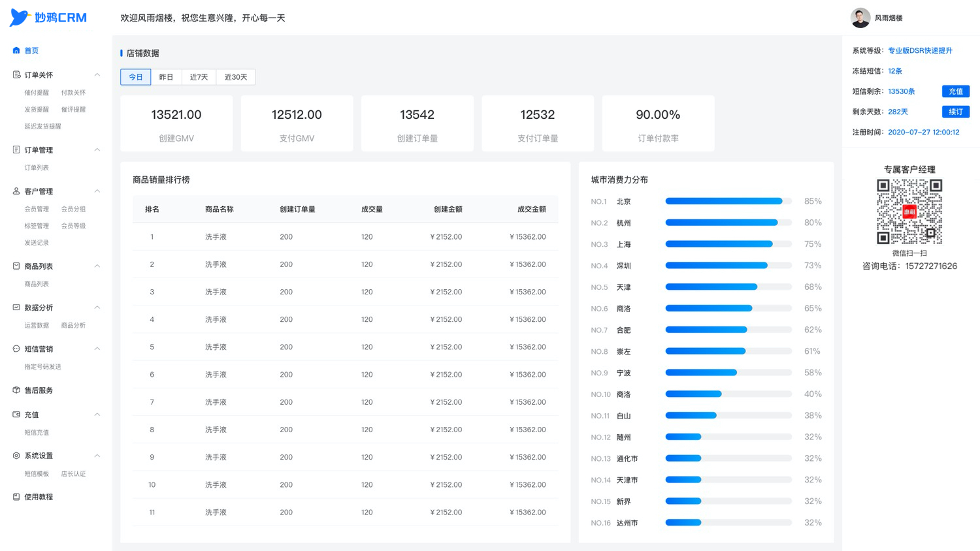This screenshot has width=980, height=551.
Task: Select the 近30天 tab
Action: [236, 77]
